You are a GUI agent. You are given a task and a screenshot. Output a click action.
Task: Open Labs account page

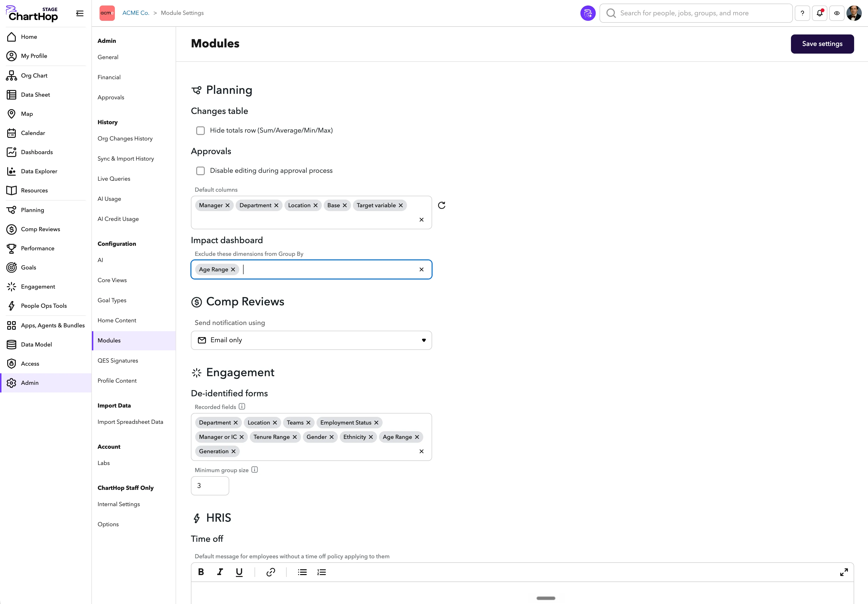pyautogui.click(x=104, y=463)
